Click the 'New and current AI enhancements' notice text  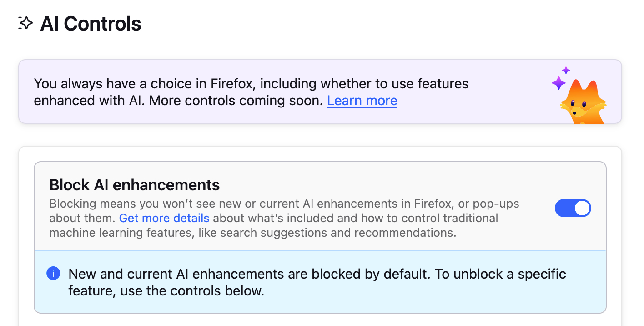point(227,274)
